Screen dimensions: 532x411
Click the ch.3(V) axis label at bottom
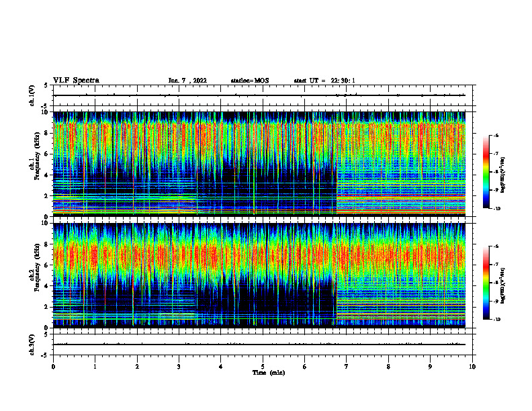pos(32,345)
